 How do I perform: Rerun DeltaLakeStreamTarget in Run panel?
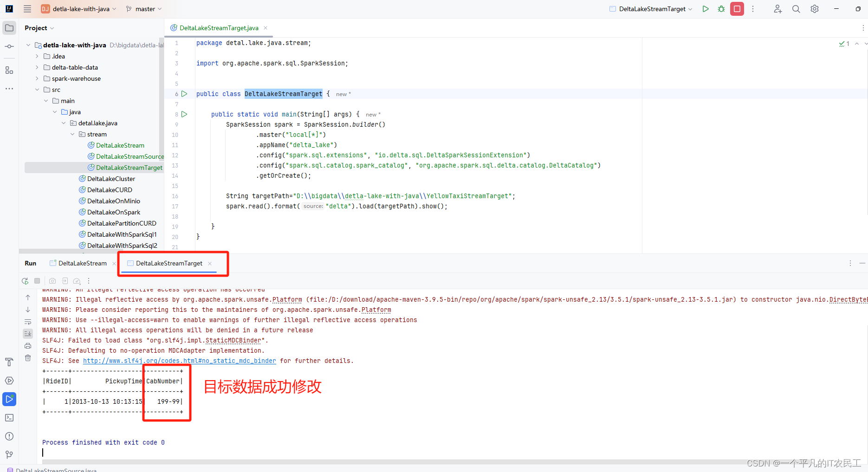[x=25, y=281]
